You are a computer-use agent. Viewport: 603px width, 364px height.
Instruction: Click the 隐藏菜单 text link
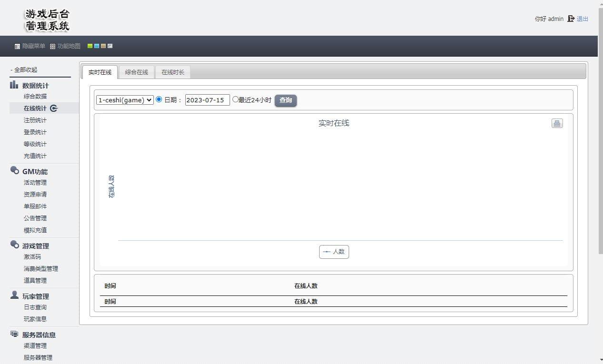coord(34,46)
